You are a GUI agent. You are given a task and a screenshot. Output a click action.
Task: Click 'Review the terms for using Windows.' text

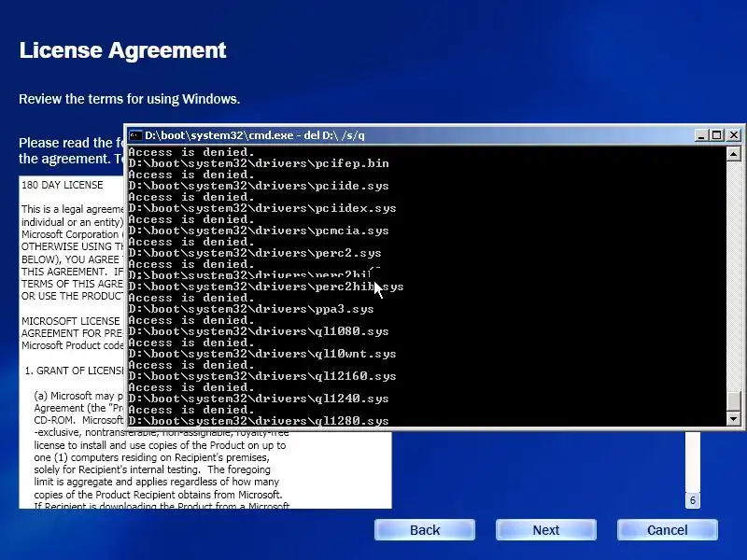click(129, 99)
